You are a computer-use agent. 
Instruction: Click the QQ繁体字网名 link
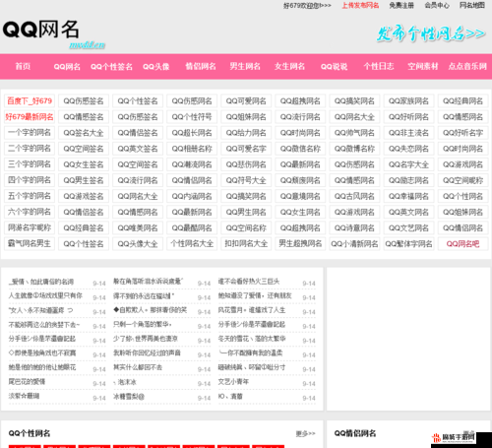pyautogui.click(x=408, y=244)
